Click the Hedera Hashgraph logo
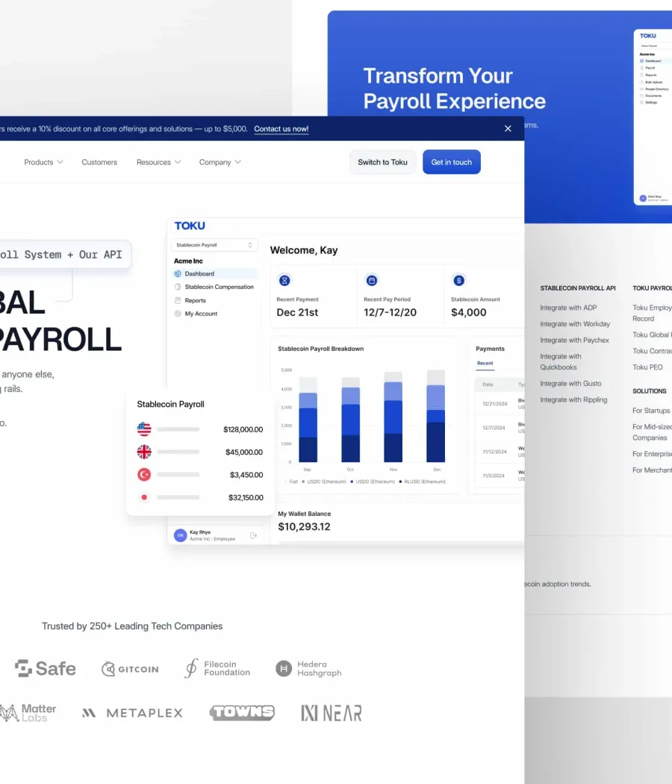This screenshot has width=672, height=784. (x=308, y=668)
